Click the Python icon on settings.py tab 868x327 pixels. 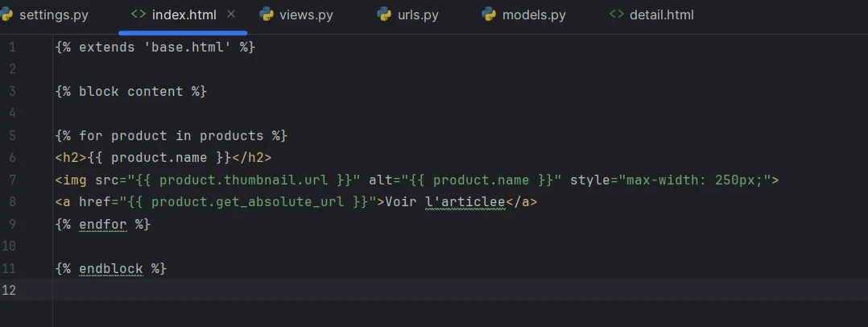click(x=6, y=14)
